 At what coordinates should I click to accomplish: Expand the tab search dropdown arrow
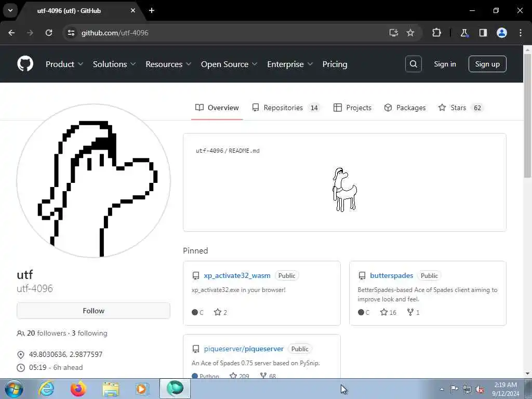pyautogui.click(x=10, y=10)
